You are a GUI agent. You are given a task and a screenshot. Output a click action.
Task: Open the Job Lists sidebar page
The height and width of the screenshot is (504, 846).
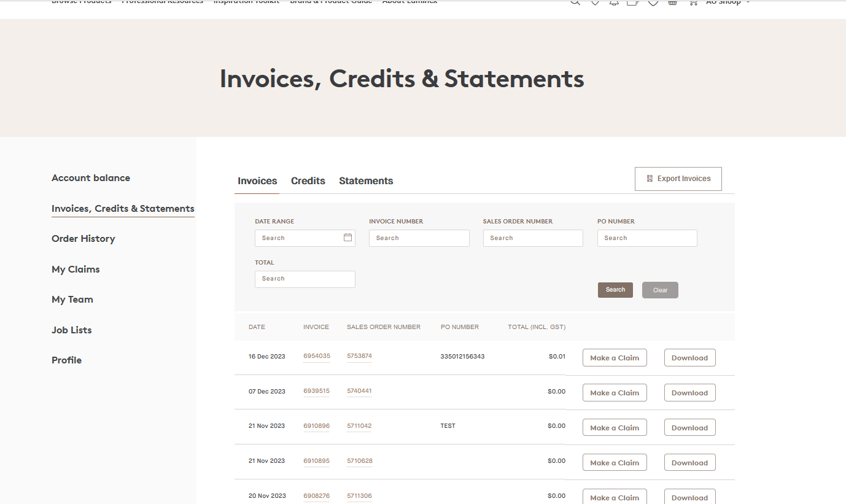[72, 330]
